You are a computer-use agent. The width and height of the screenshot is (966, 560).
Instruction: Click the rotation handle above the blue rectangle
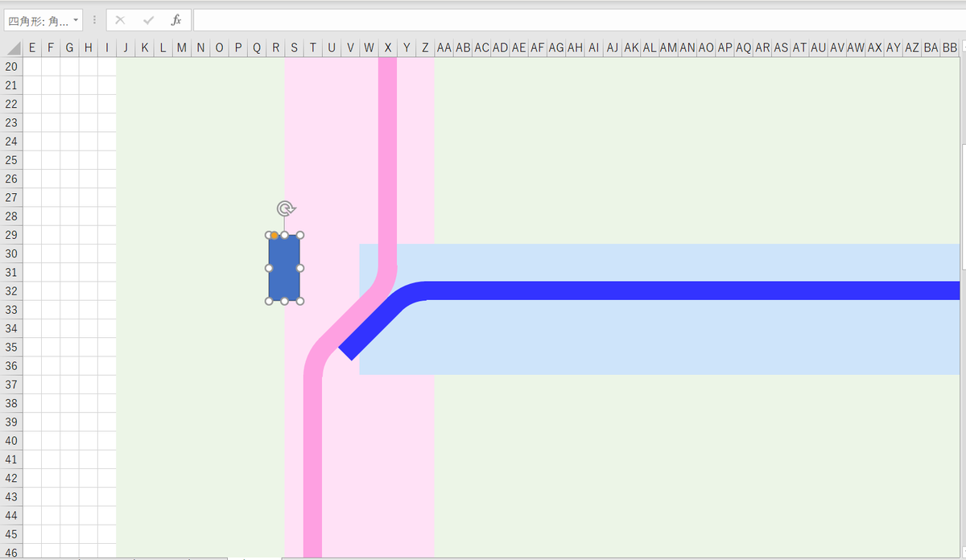tap(285, 209)
